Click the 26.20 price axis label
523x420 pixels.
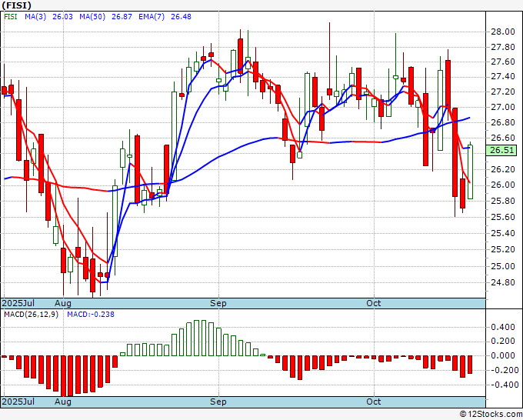tap(503, 169)
